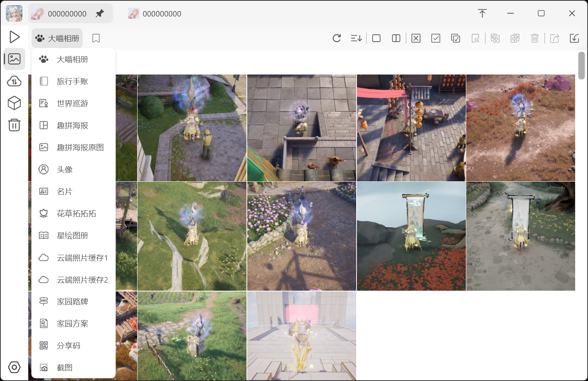Open the scroll banner over red flowers photo
The height and width of the screenshot is (381, 588).
tap(411, 236)
